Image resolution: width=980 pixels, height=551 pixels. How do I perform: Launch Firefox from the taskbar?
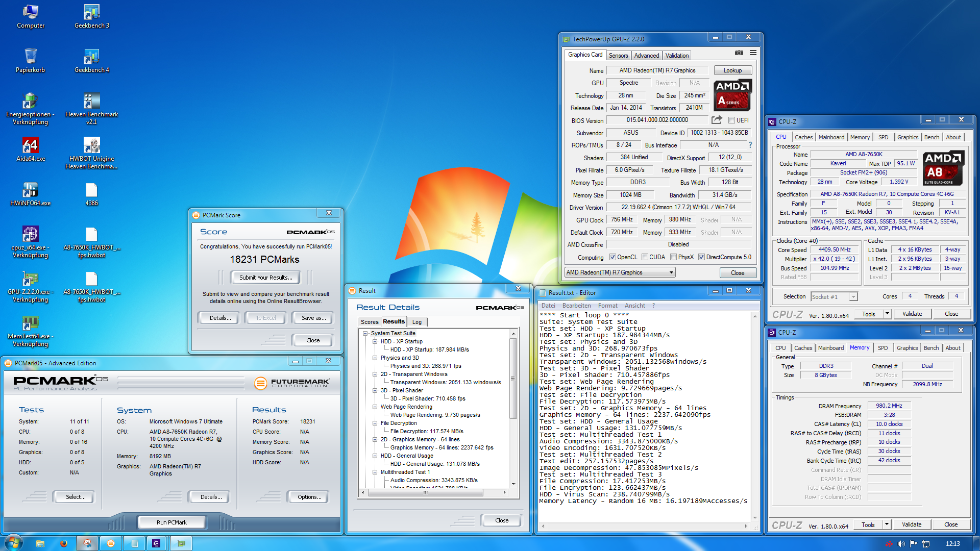click(x=64, y=543)
